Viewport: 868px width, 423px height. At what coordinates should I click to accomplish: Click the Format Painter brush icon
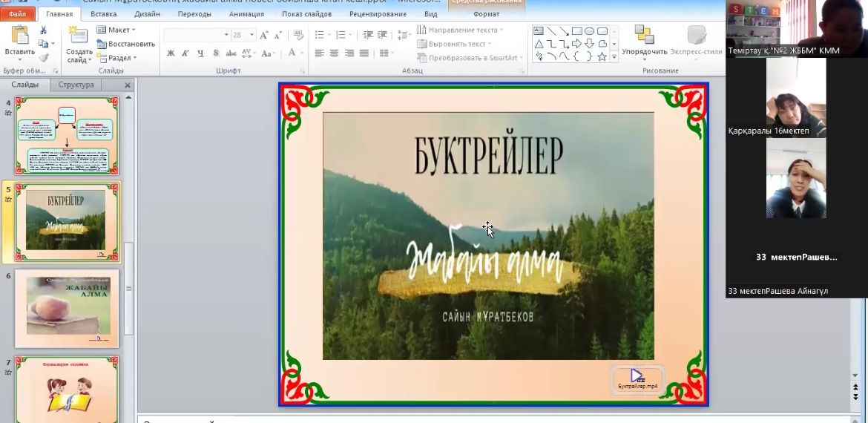tap(44, 57)
